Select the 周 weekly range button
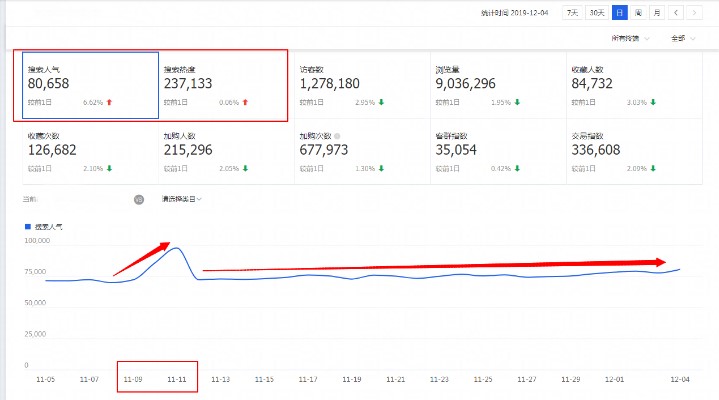 coord(638,13)
